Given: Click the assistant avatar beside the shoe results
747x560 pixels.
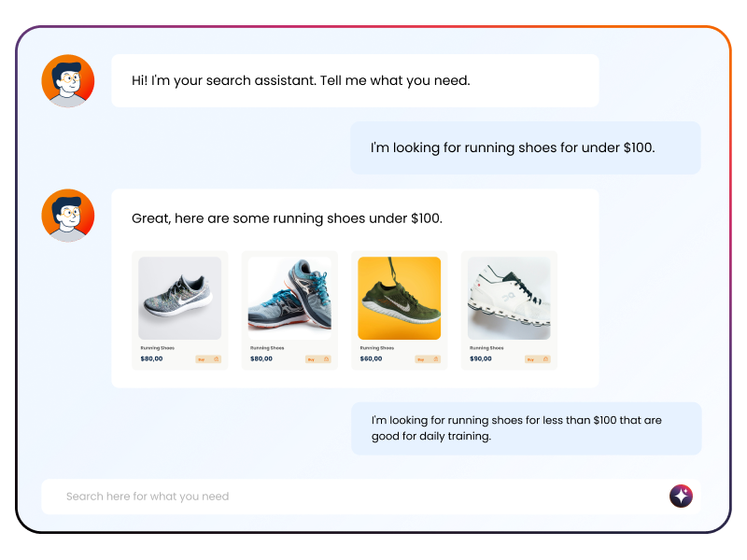Looking at the screenshot, I should 68,216.
